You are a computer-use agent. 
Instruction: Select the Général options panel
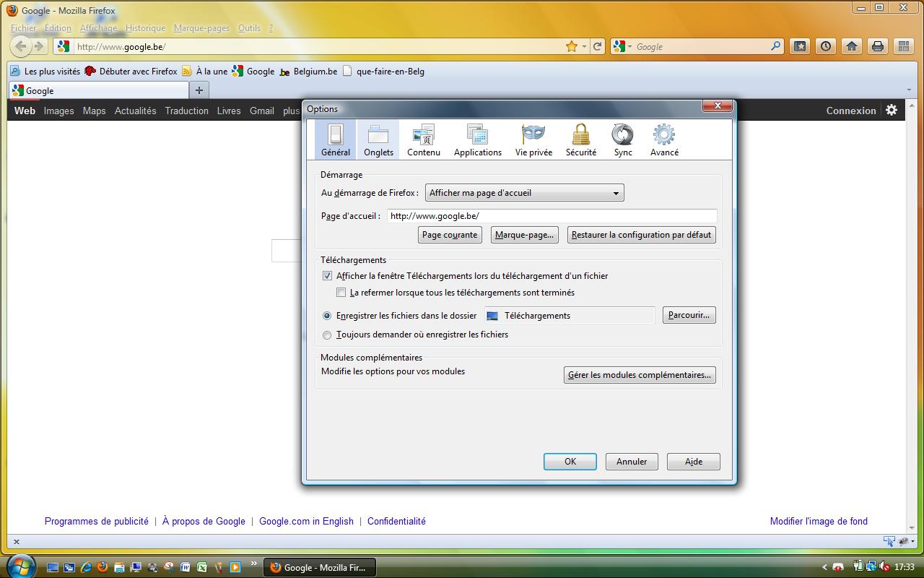[x=336, y=139]
